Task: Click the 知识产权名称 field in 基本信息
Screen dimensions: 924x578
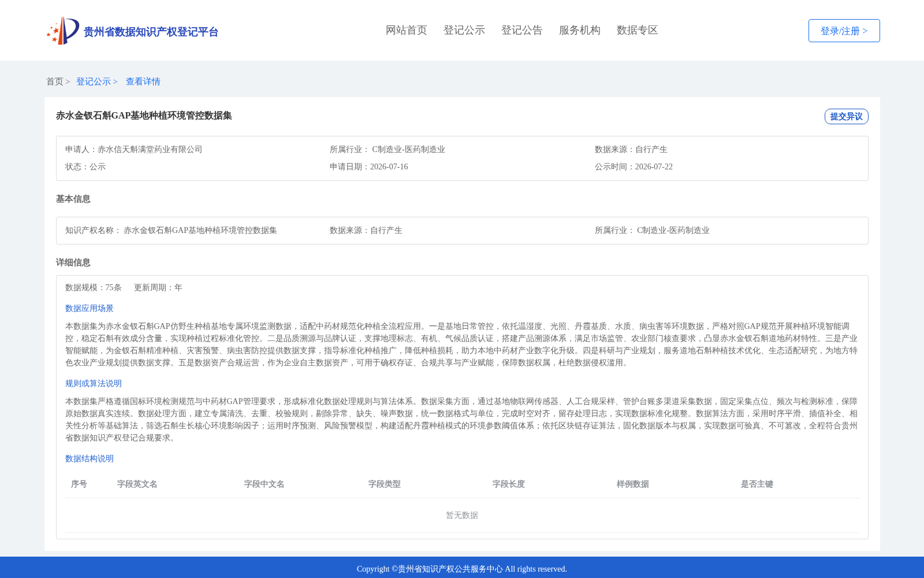Action: click(x=171, y=230)
